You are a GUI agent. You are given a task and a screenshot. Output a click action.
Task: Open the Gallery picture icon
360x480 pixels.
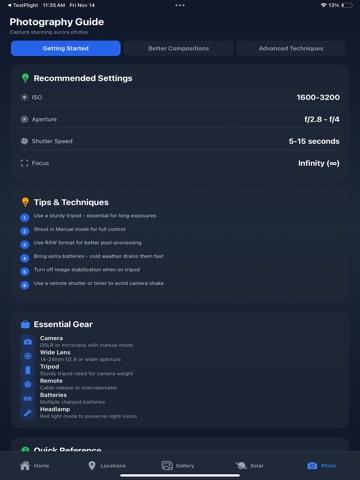click(x=167, y=465)
